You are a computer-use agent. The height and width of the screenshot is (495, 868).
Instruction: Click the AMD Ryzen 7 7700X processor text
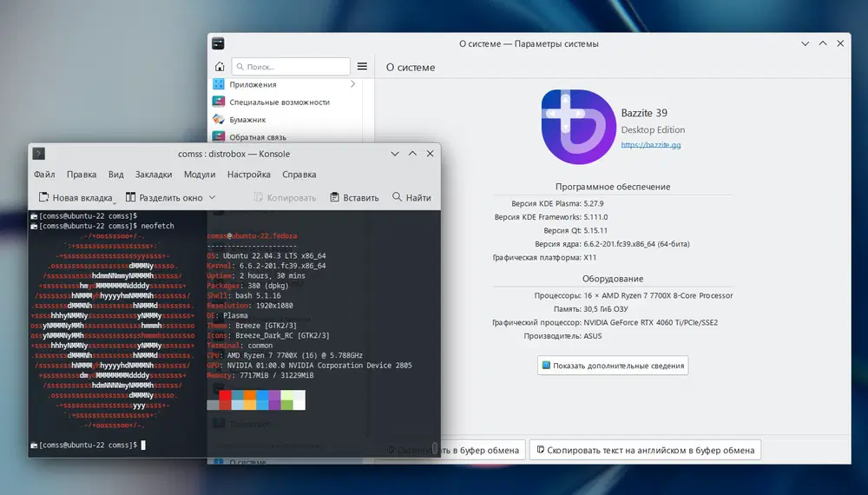[x=658, y=295]
